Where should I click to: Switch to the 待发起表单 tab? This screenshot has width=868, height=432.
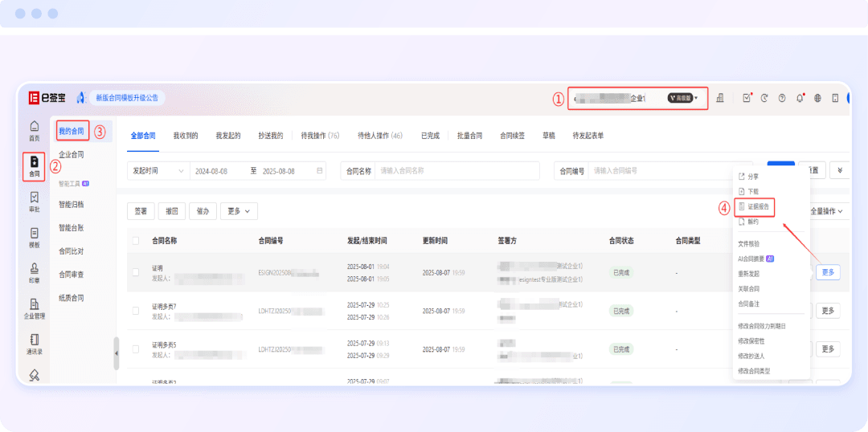point(588,136)
